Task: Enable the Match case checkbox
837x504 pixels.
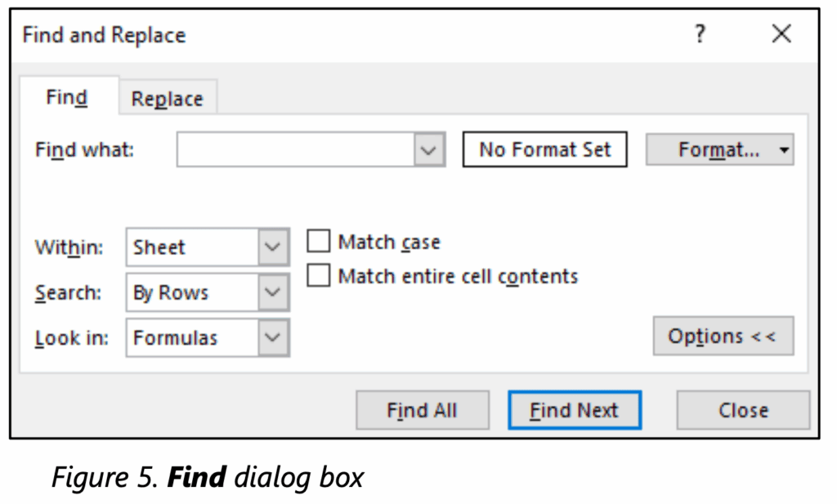Action: [x=319, y=242]
